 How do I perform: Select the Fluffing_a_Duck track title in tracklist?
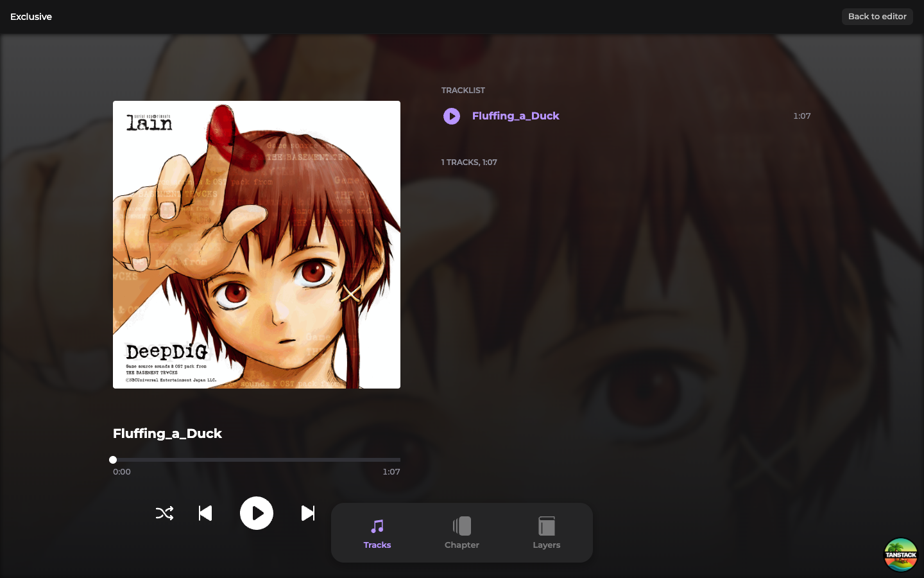pos(516,116)
